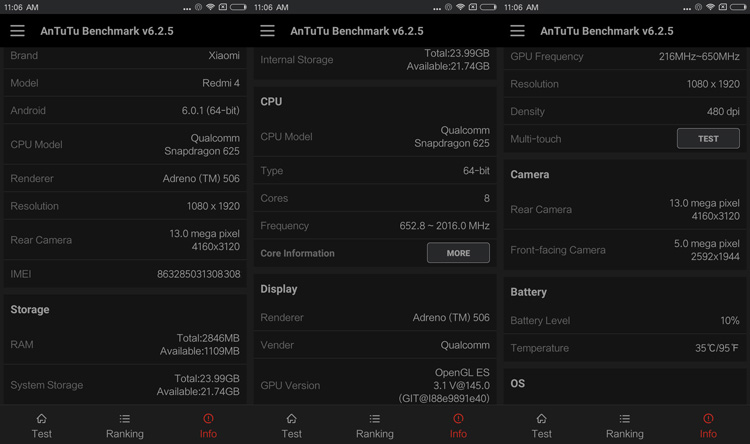The image size is (750, 444).
Task: Select Rear Camera row under Camera section
Action: [625, 210]
